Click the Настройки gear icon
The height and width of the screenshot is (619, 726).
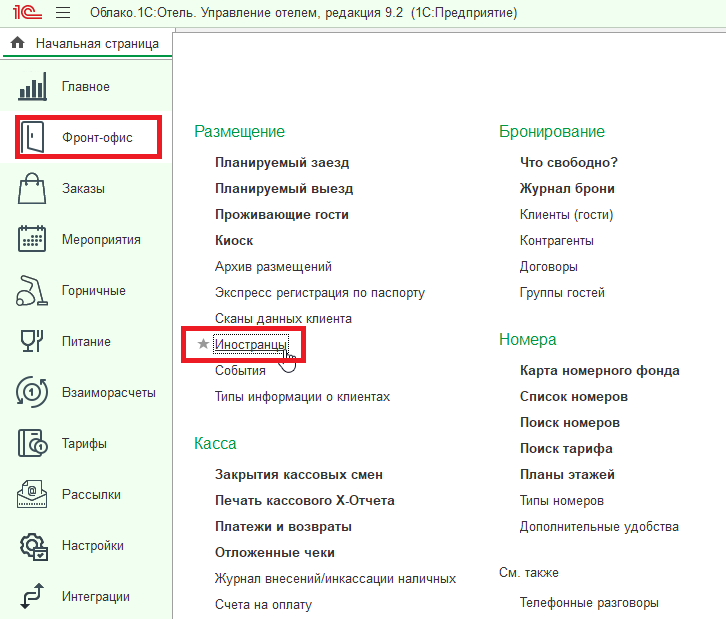tap(33, 546)
